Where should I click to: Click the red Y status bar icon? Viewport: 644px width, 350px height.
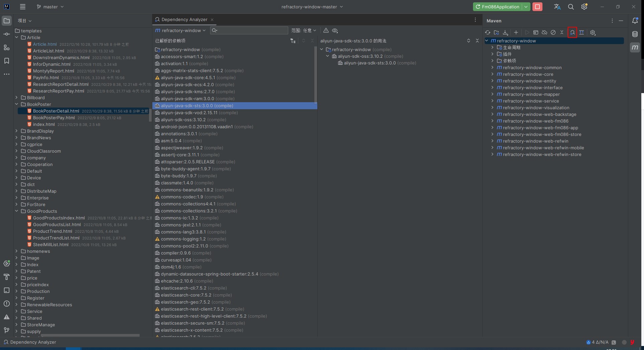(632, 342)
